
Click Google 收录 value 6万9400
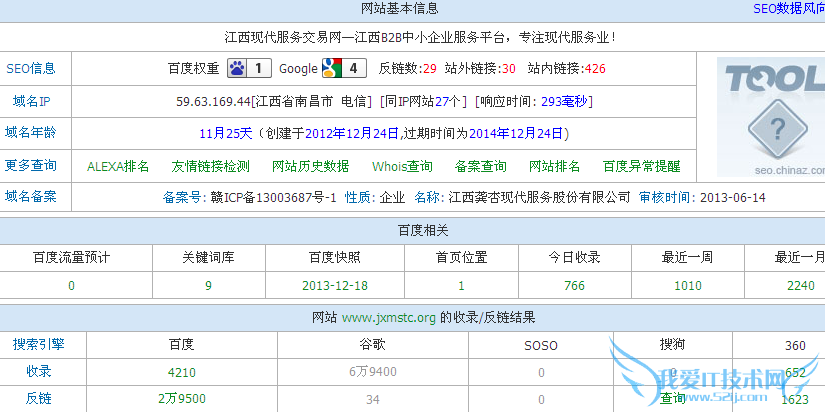click(373, 372)
